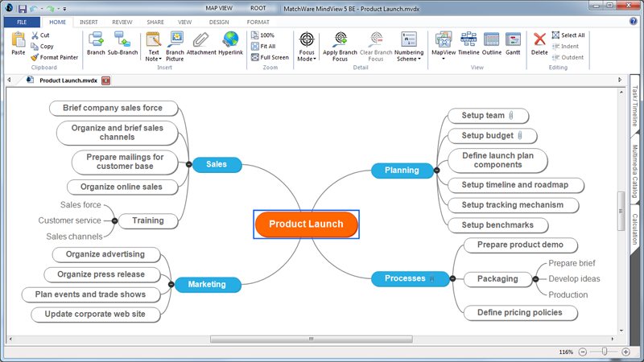Select the Marketing branch
Screen dimensions: 644x362
tap(208, 285)
